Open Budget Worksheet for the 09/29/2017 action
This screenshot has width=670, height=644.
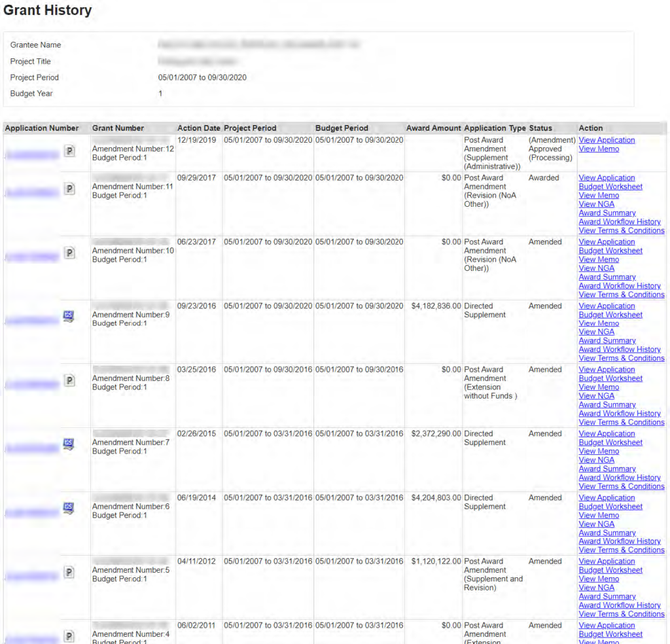coord(610,187)
